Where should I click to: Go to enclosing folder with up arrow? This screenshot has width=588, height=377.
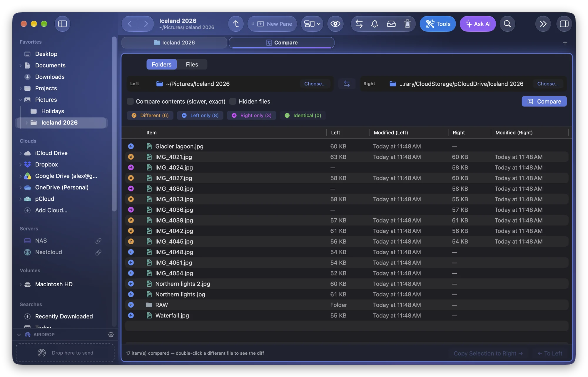point(236,24)
